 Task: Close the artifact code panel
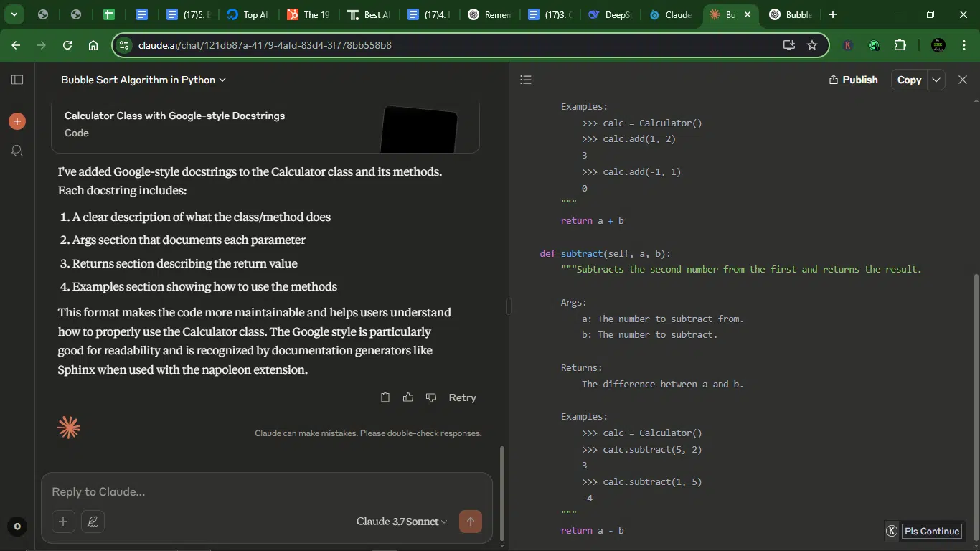(963, 80)
